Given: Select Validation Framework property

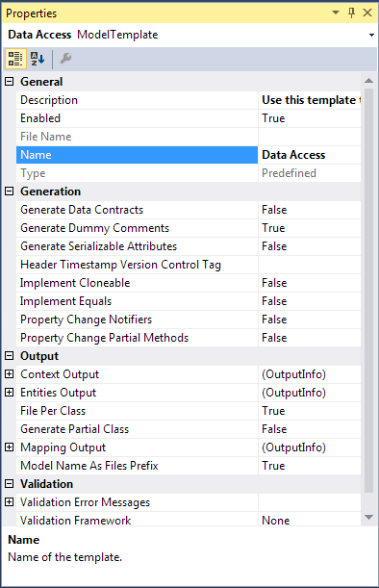Looking at the screenshot, I should [x=137, y=520].
